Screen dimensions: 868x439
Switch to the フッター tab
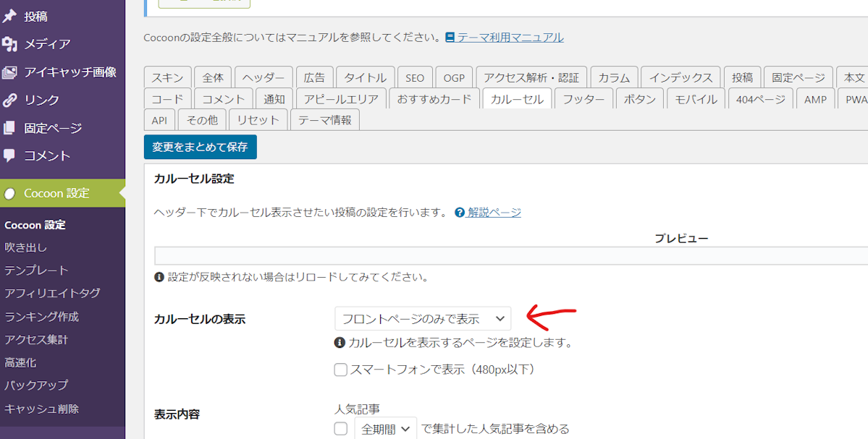coord(584,100)
